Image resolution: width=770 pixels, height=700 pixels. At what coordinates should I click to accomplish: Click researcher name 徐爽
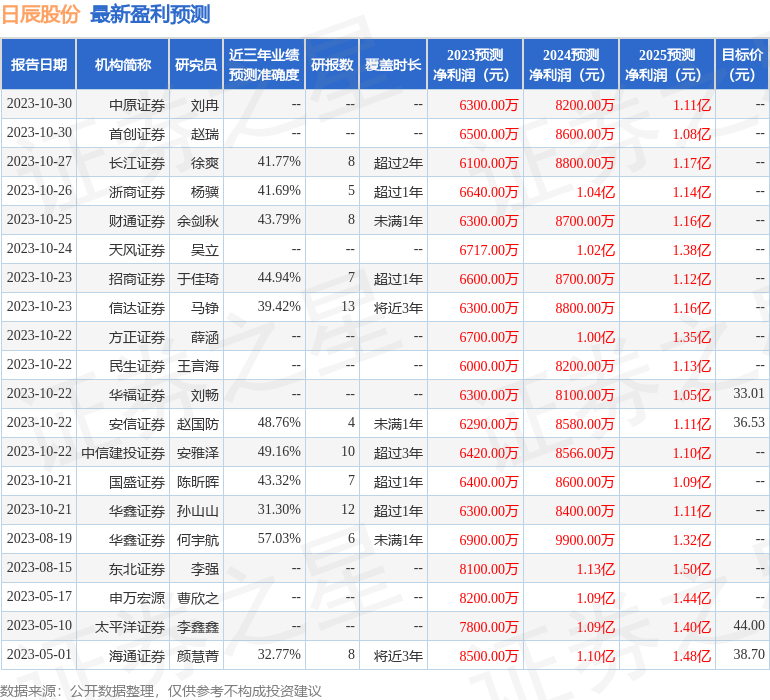tap(205, 163)
